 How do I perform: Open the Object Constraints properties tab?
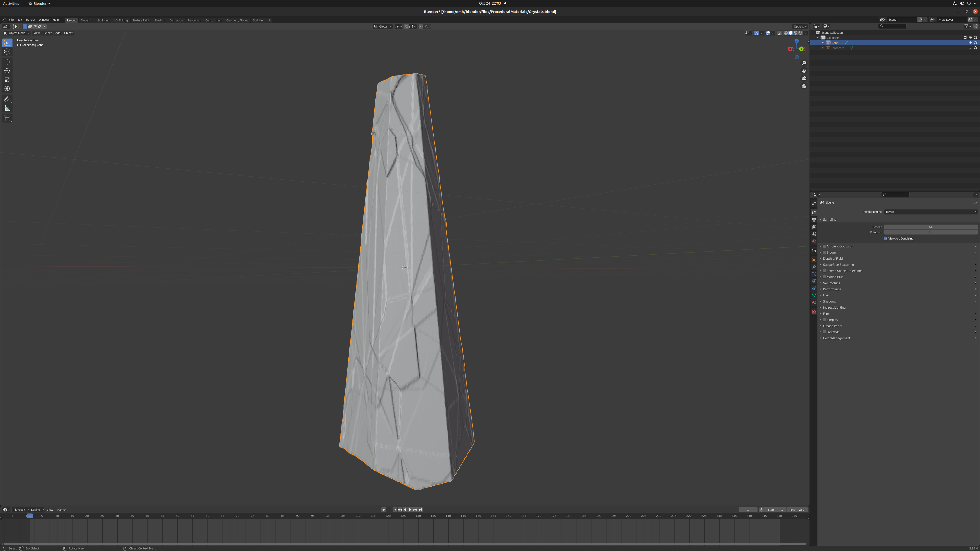click(x=814, y=289)
